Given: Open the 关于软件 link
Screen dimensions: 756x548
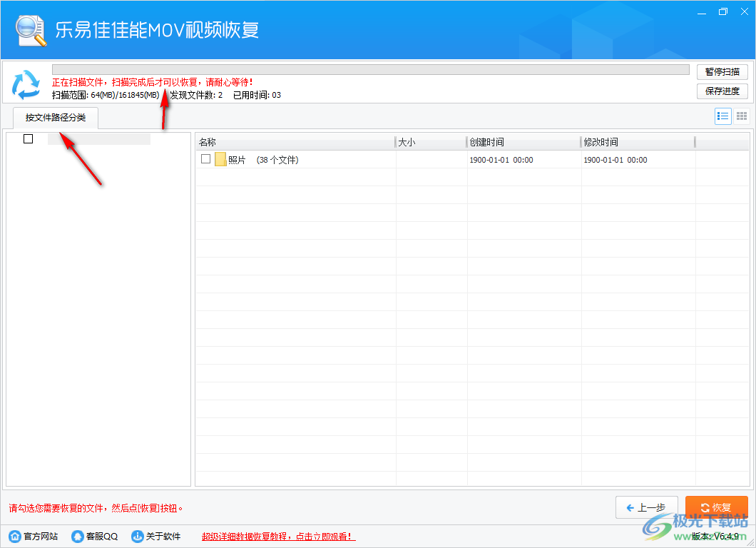Looking at the screenshot, I should point(163,537).
